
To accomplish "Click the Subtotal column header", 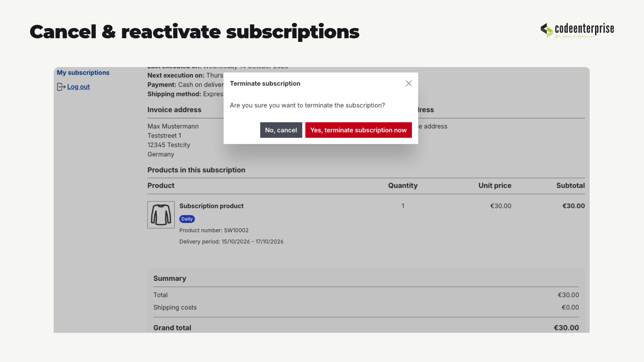I will click(x=571, y=186).
